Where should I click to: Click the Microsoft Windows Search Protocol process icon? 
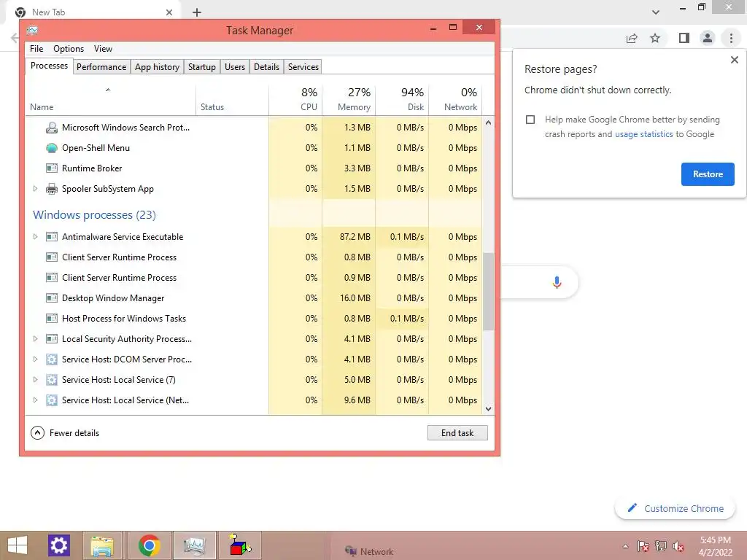pos(52,128)
